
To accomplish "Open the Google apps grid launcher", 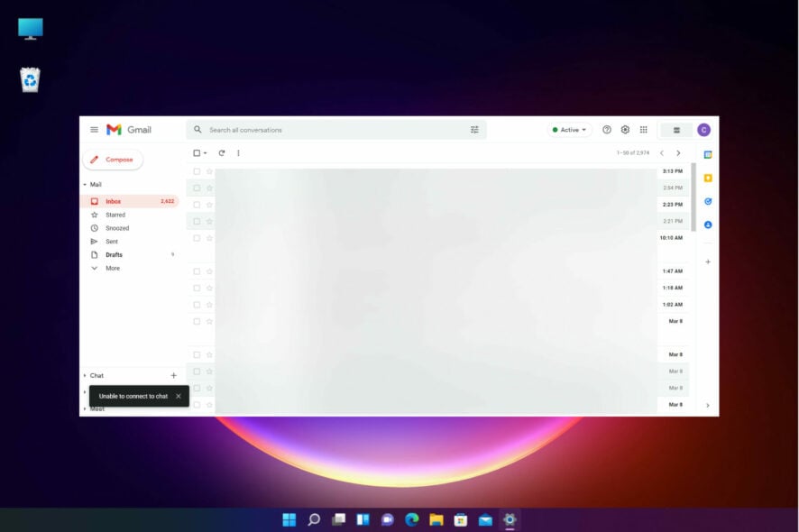I will (643, 129).
